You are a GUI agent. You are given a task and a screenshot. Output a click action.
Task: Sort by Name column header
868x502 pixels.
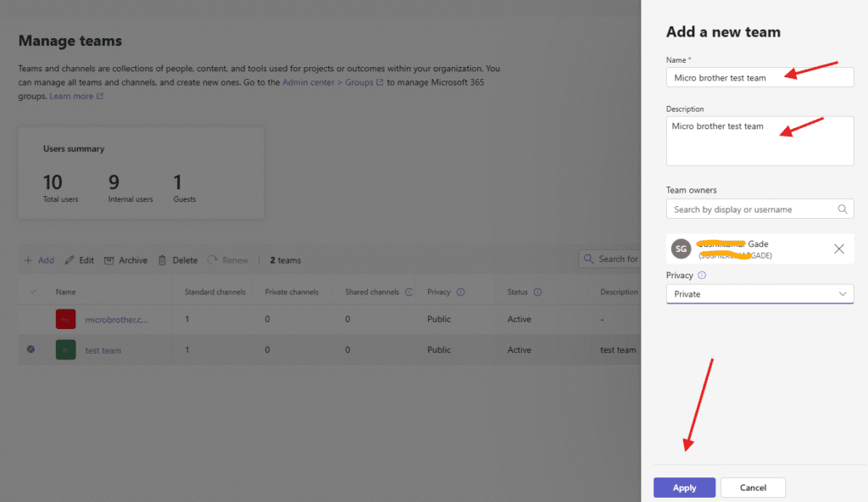coord(66,293)
